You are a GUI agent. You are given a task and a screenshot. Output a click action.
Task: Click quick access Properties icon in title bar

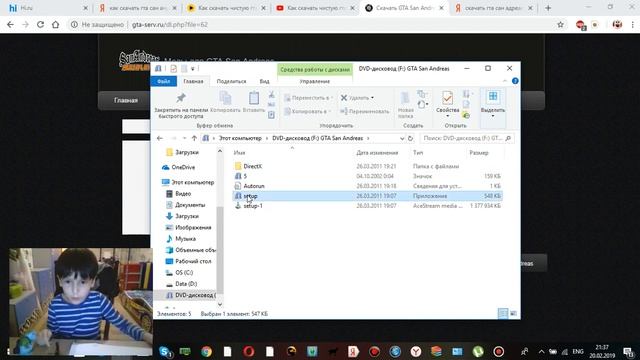[173, 69]
